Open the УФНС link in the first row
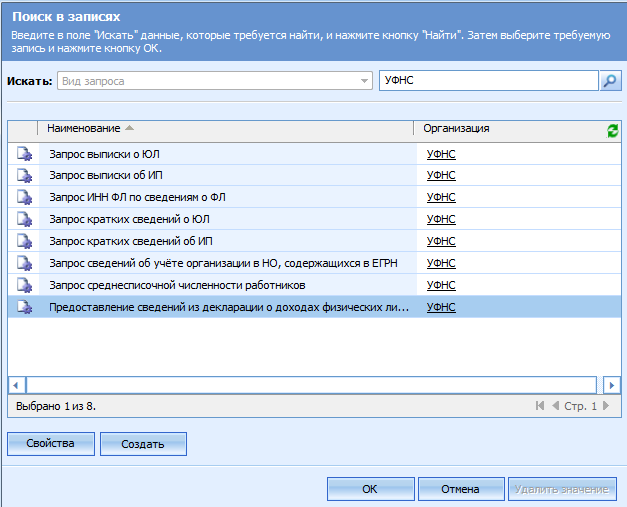Viewport: 627px width, 507px height. point(441,154)
